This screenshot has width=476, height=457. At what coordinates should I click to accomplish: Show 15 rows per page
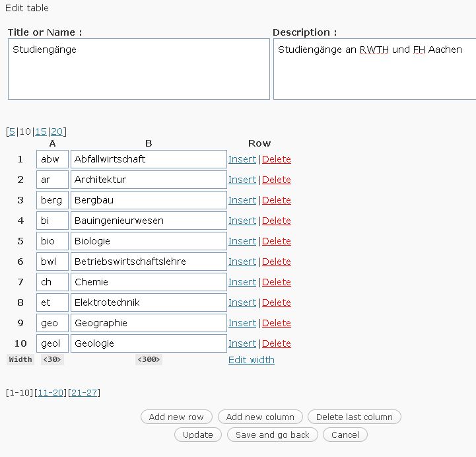pyautogui.click(x=41, y=131)
